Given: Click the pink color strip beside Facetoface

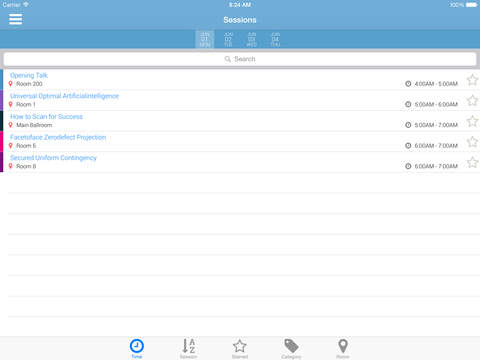Looking at the screenshot, I should 1,141.
